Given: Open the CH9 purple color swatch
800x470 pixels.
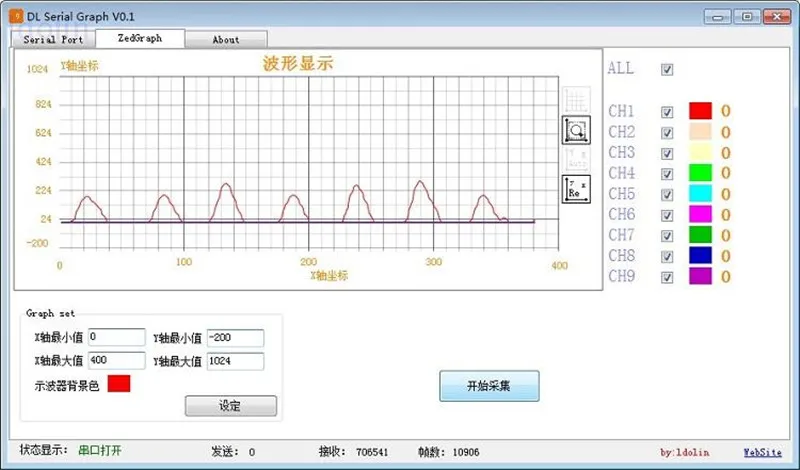Looking at the screenshot, I should tap(700, 276).
